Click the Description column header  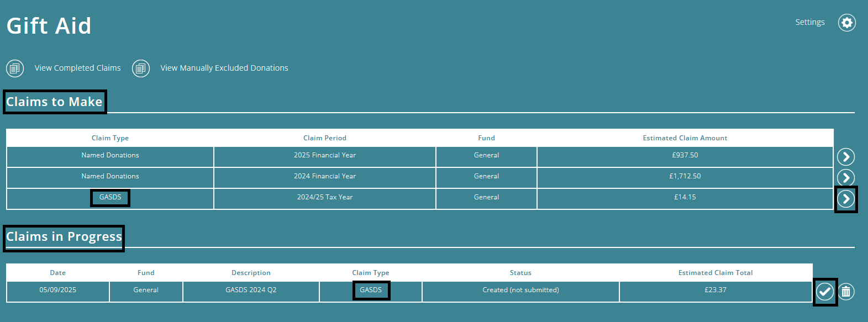coord(251,273)
